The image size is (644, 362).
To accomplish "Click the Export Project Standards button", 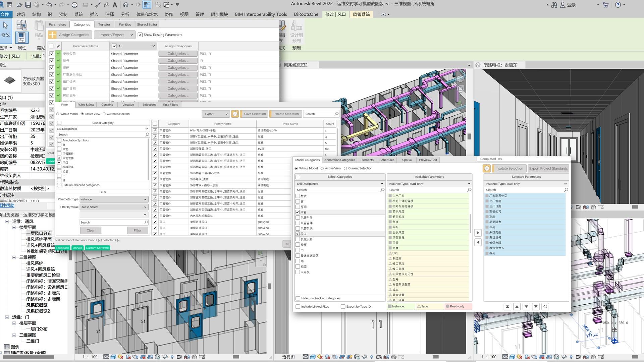I will click(x=548, y=168).
